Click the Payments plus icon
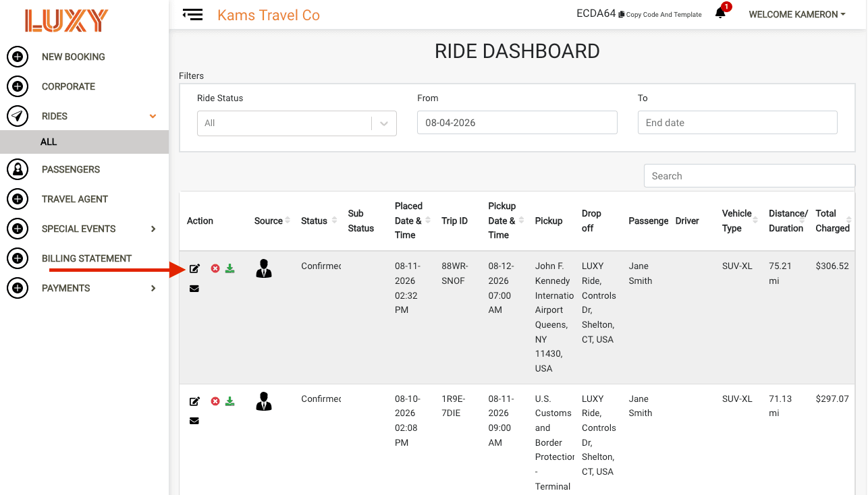This screenshot has height=495, width=868. click(x=18, y=288)
